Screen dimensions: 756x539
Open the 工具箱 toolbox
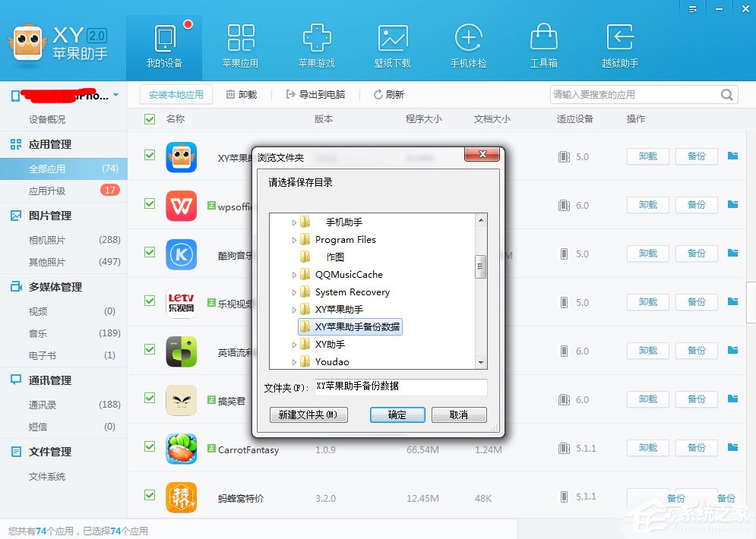point(544,43)
